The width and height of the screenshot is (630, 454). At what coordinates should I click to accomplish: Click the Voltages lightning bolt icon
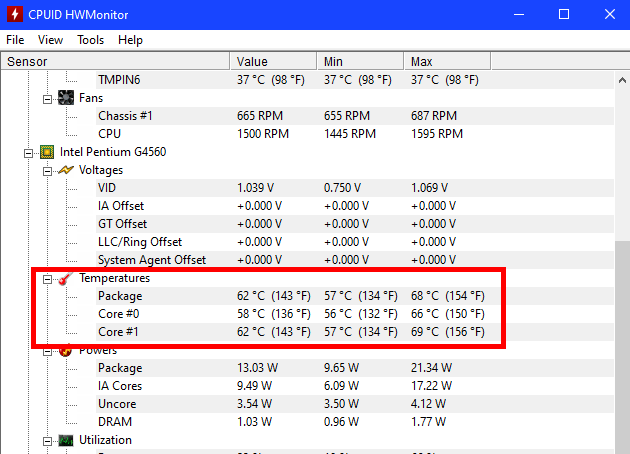coord(66,170)
